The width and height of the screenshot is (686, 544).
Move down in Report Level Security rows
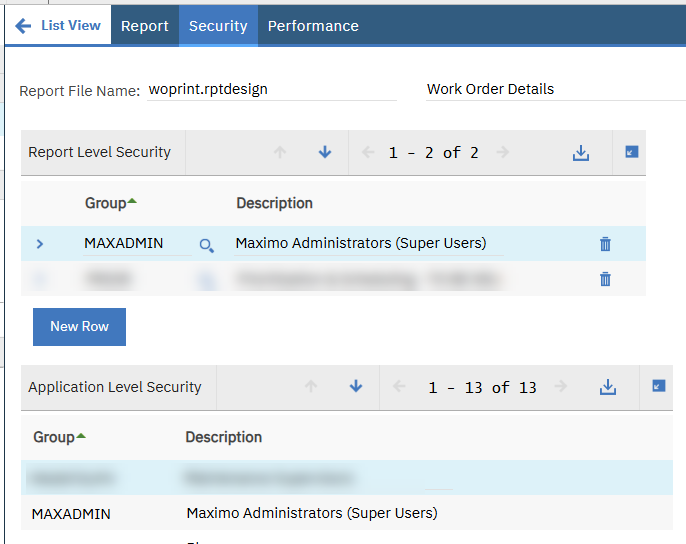tap(325, 153)
